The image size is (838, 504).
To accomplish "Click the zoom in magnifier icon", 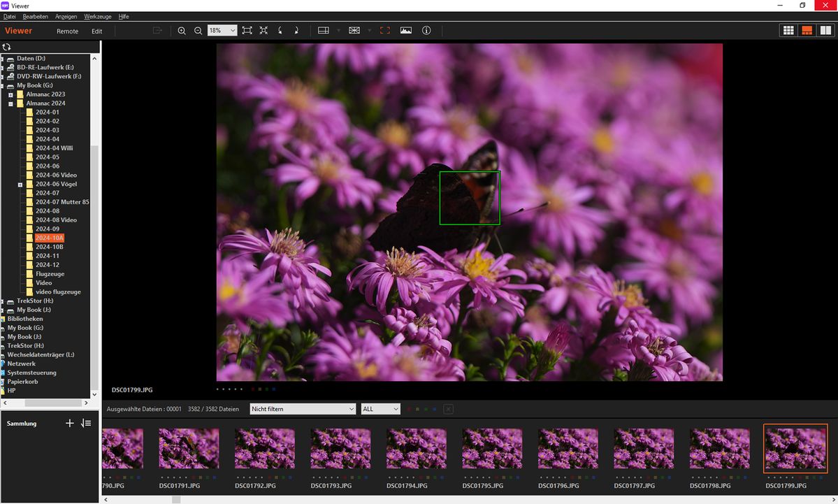I will (x=182, y=31).
